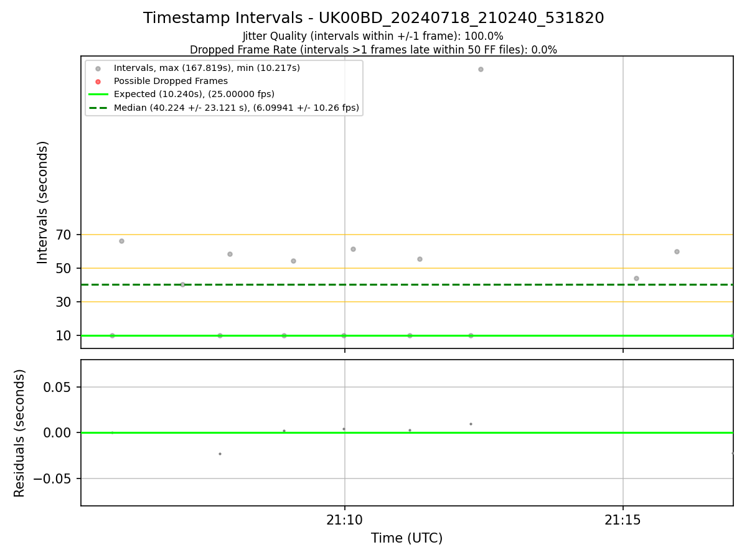Screen dimensions: 747x560
Task: Click legend entry 'Median (40.224 +/- 23.121 s)'
Action: 237,108
